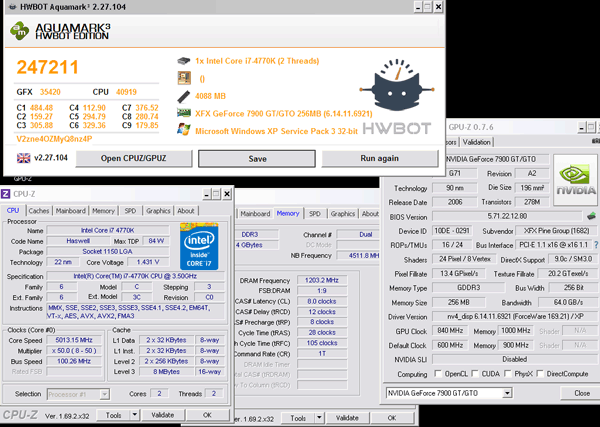This screenshot has height=427, width=600.
Task: Click the OK button in front CPU-Z
Action: [x=207, y=415]
